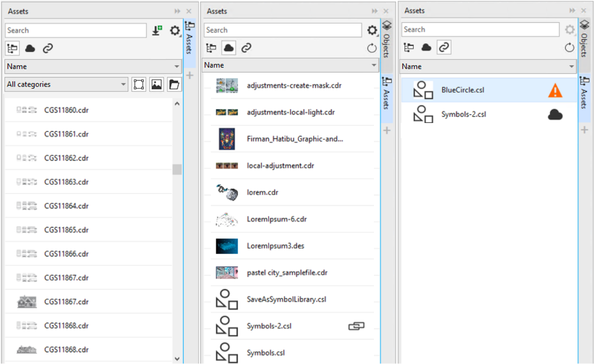
Task: Select the pastel city_samplefile.cdr entry
Action: coord(287,273)
